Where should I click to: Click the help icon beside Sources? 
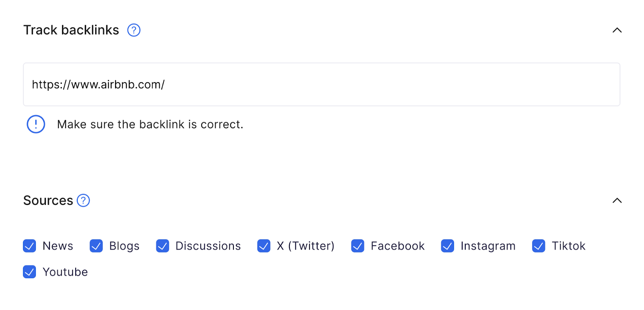83,200
